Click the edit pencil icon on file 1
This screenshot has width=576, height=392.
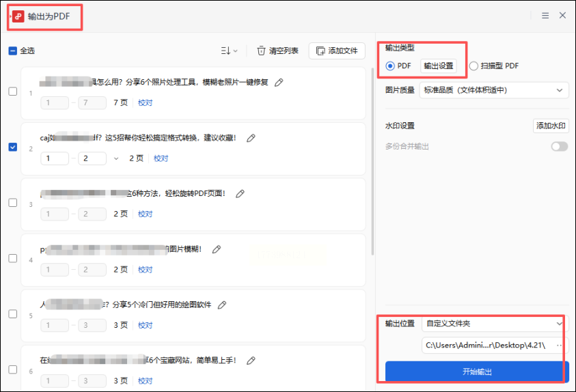279,83
